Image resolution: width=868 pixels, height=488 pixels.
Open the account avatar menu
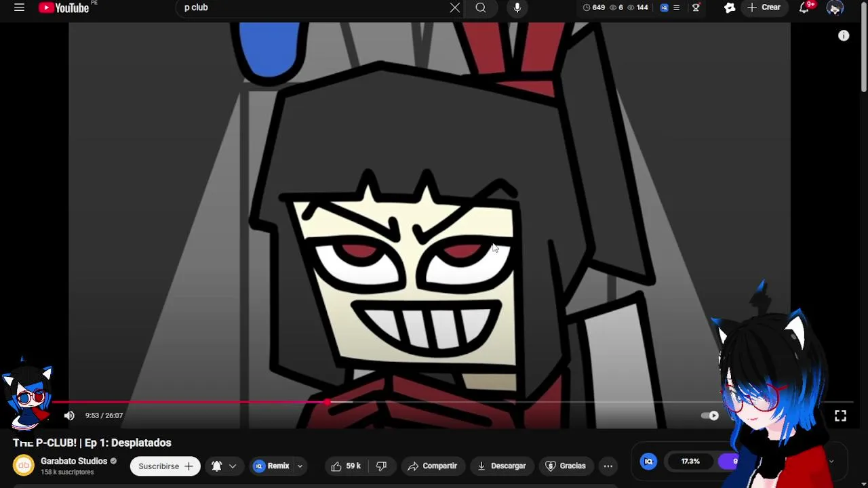835,7
